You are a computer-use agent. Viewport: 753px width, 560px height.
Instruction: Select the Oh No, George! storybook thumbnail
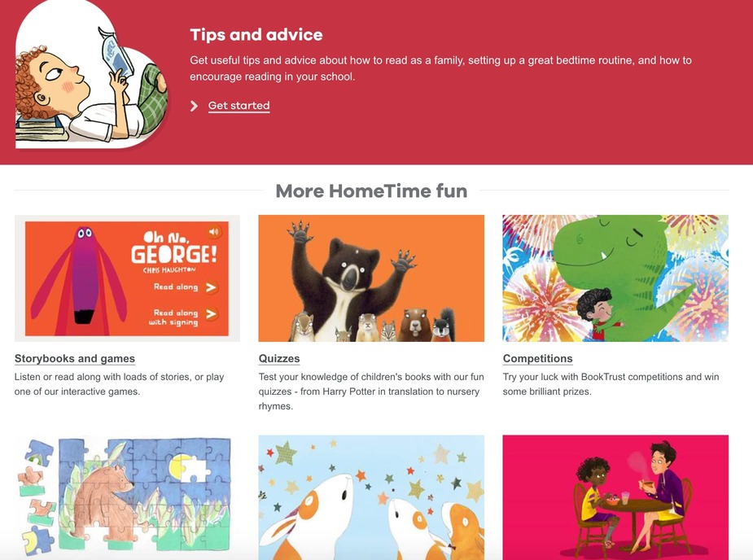click(x=127, y=278)
